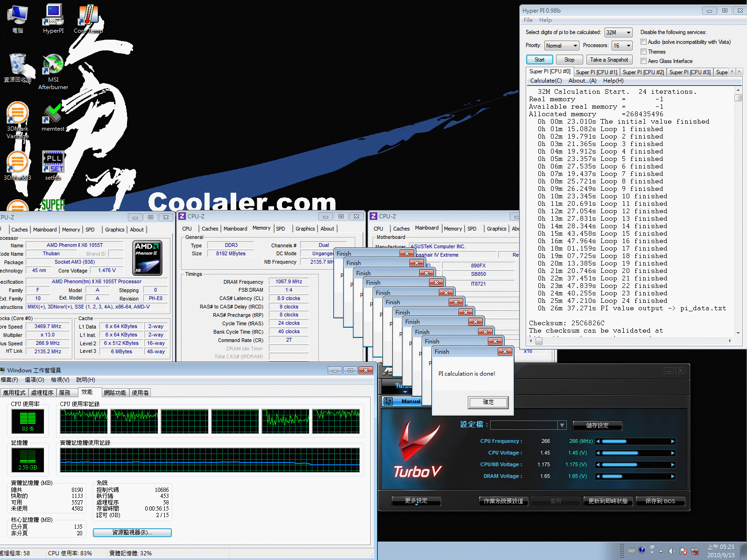Click the on-screen keyboard tray icon
The image size is (747, 560).
632,551
